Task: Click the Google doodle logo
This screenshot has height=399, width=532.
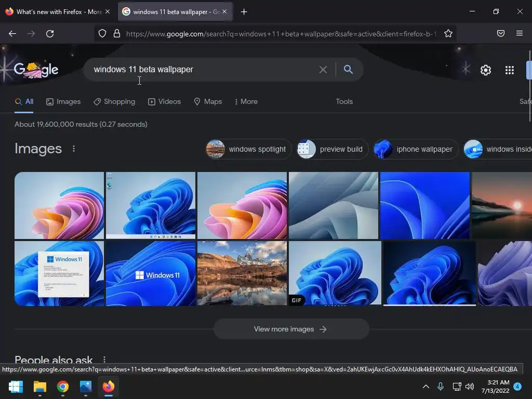Action: pos(36,70)
